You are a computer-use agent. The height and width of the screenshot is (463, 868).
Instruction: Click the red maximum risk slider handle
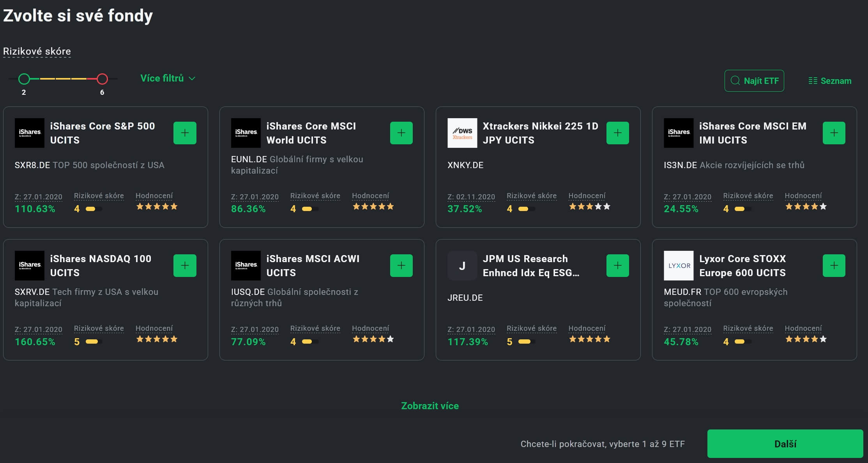[x=102, y=79]
